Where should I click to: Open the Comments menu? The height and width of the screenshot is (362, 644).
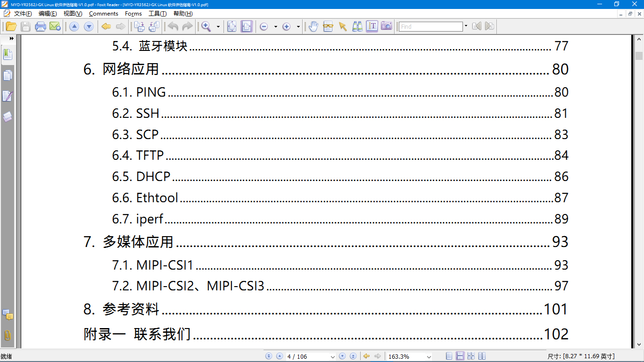(104, 14)
